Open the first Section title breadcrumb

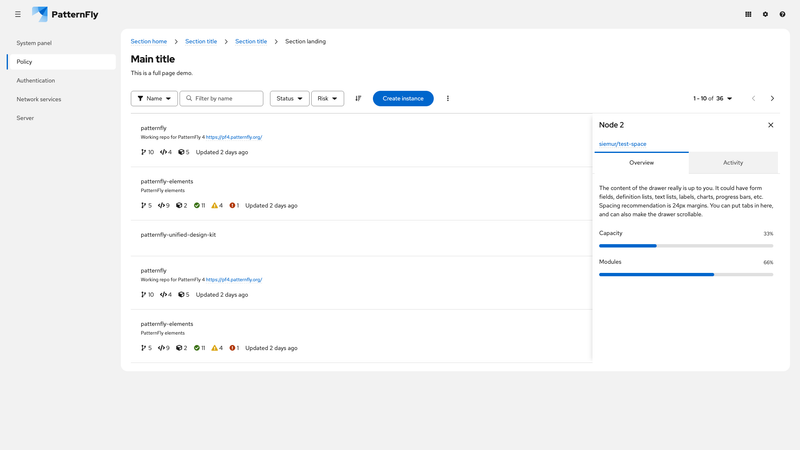[x=201, y=41]
